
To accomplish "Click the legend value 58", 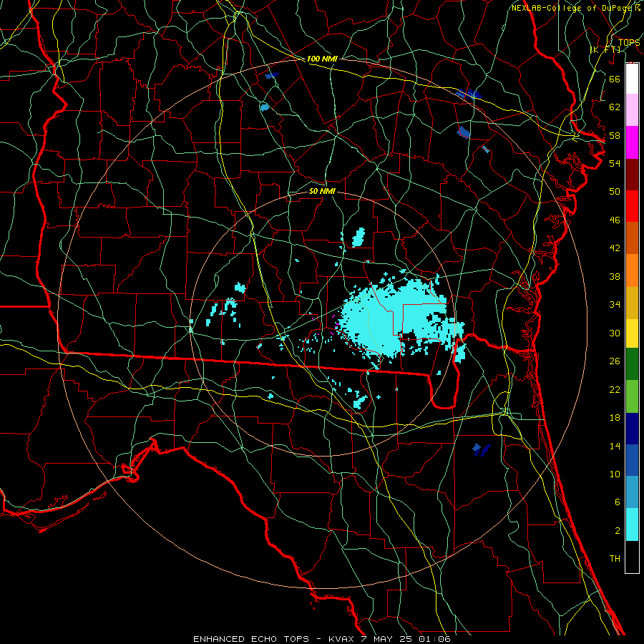I will pyautogui.click(x=615, y=135).
